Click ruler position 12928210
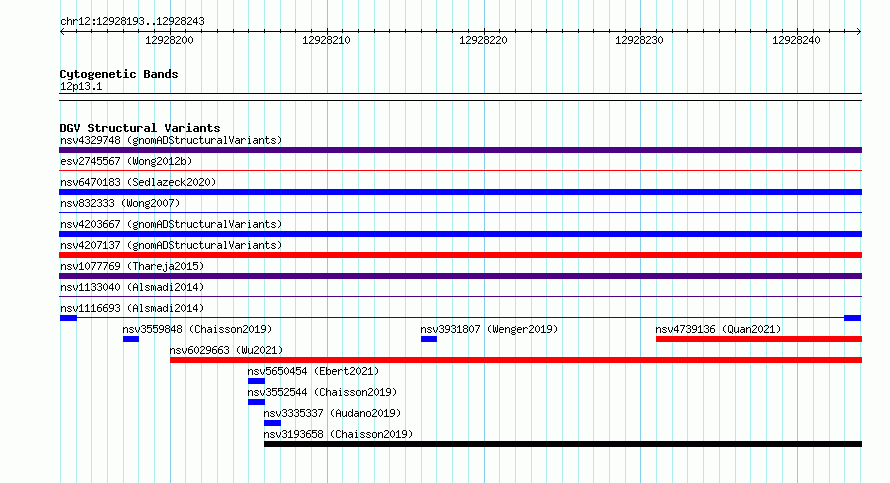The image size is (890, 483). pos(326,40)
